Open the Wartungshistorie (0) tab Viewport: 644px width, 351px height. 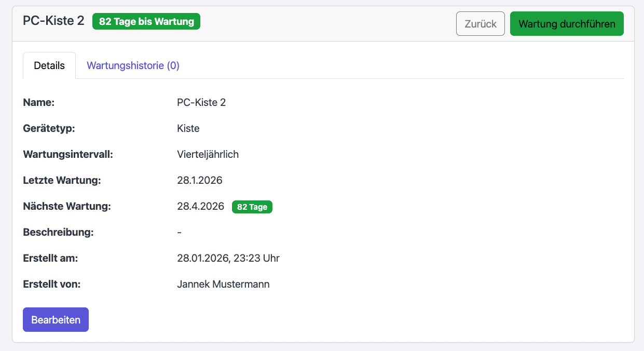click(x=133, y=66)
